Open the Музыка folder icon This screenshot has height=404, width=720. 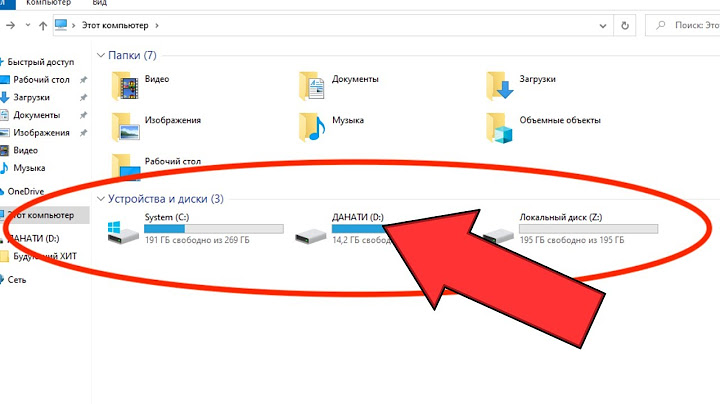tap(312, 127)
